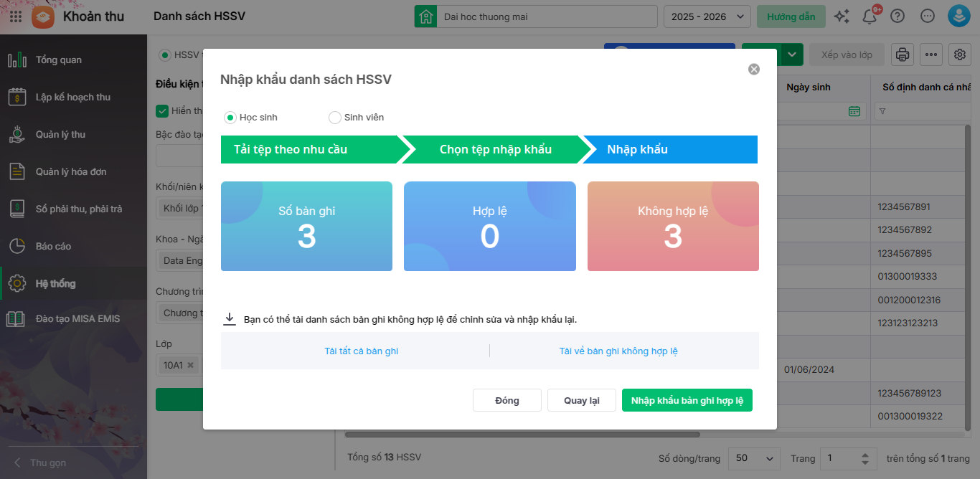Click Nhập khẩu bản ghi hợp lệ button
Image resolution: width=980 pixels, height=479 pixels.
(x=687, y=400)
